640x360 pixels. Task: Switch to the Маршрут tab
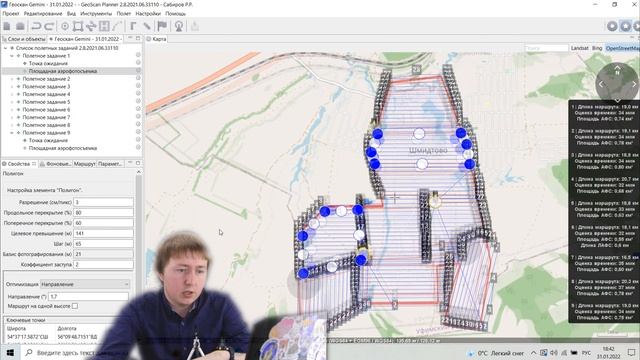tap(84, 164)
